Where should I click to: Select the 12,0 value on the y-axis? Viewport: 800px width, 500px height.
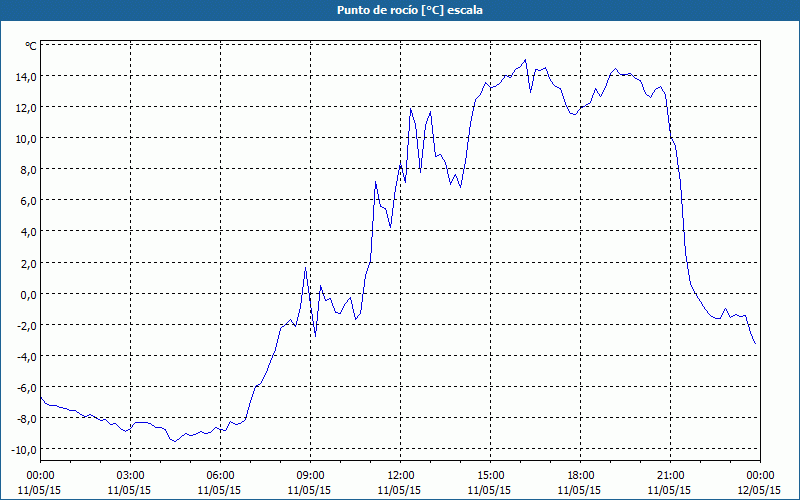(27, 108)
